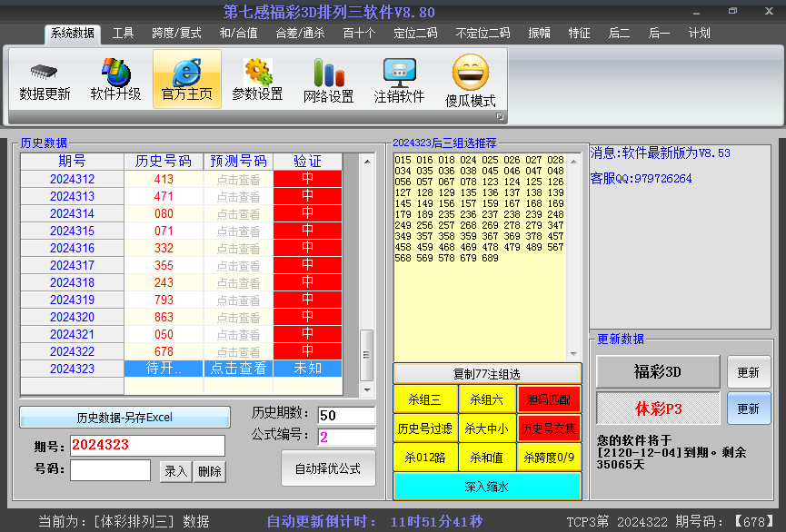
Task: Click the 历史号过滤 button
Action: coord(425,429)
